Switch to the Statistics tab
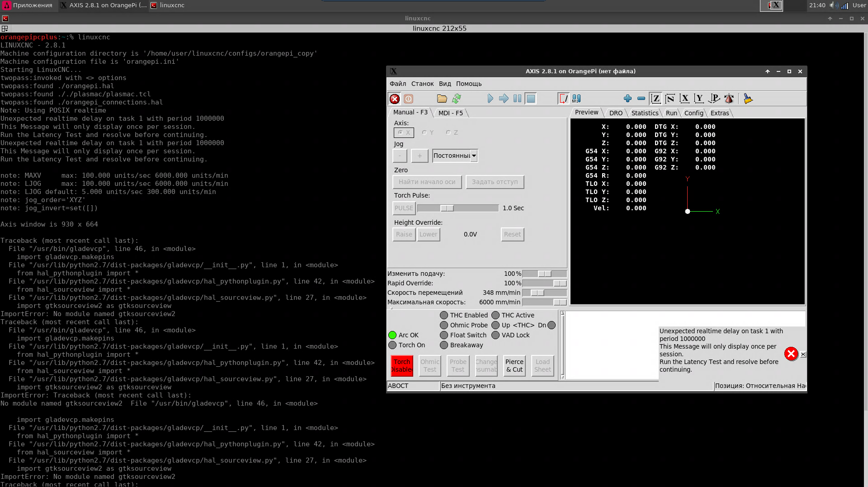This screenshot has height=487, width=868. pos(645,113)
